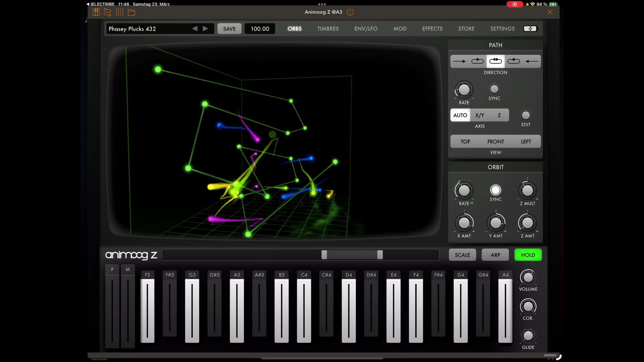Click the COR. knob

pyautogui.click(x=528, y=306)
